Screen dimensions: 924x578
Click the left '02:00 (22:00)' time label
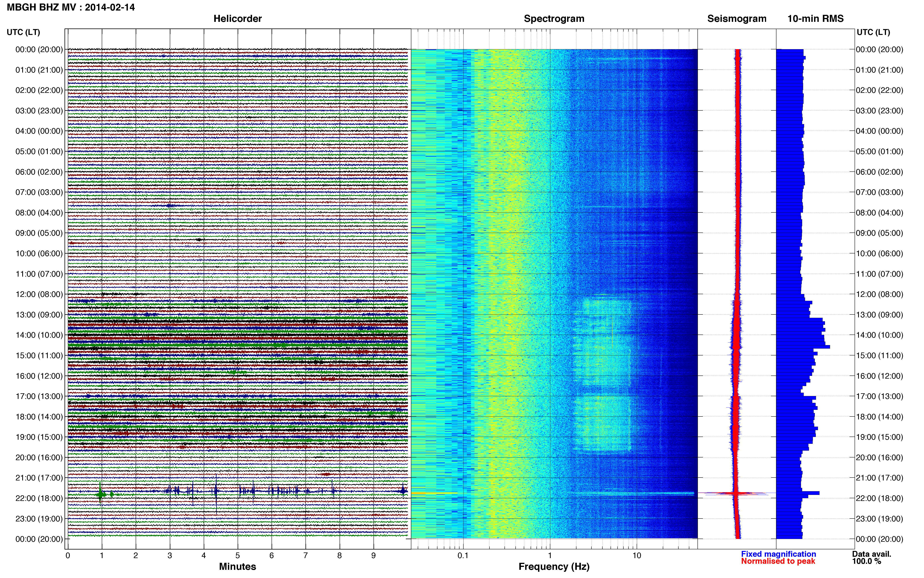(x=39, y=90)
